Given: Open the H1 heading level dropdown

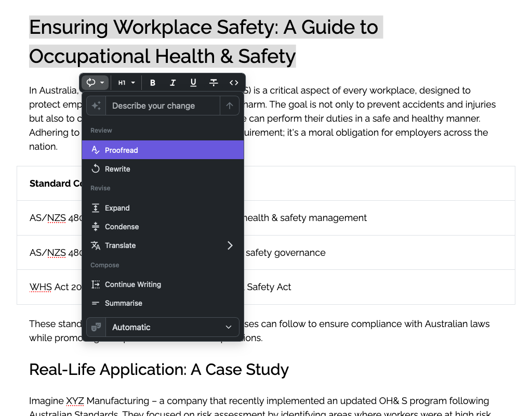Looking at the screenshot, I should click(x=126, y=83).
